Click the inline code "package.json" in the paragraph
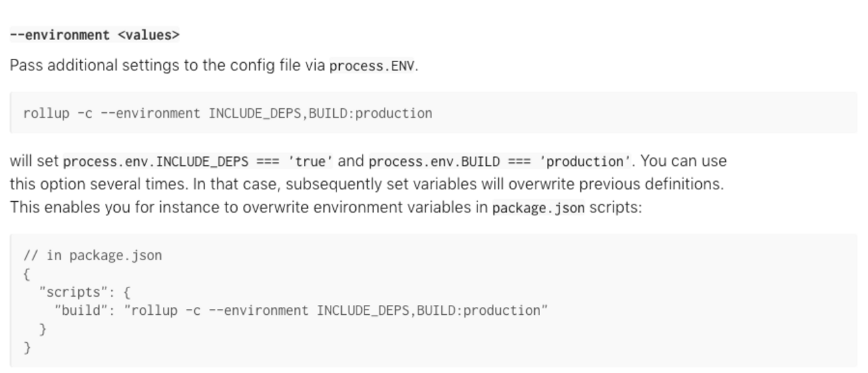The image size is (868, 373). pyautogui.click(x=538, y=208)
